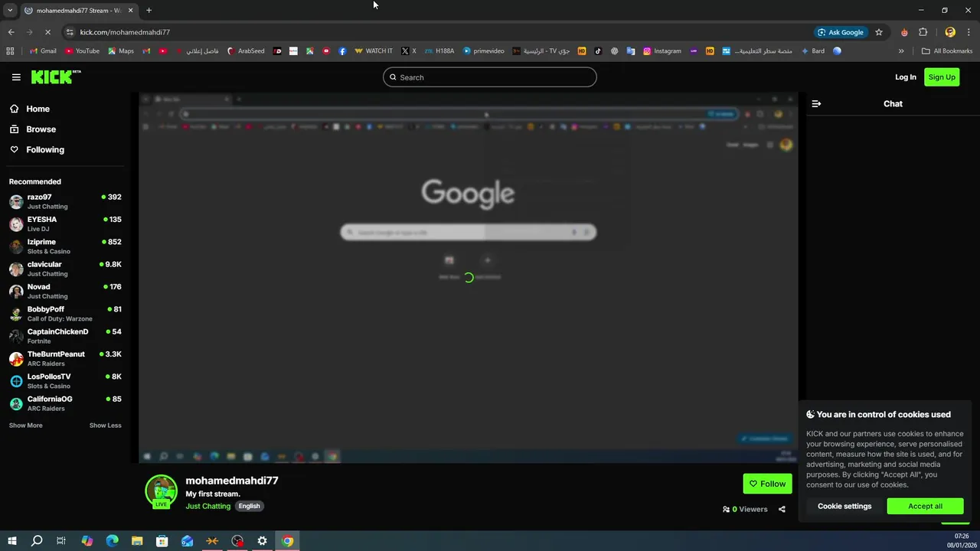Open Chrome profile avatar
Viewport: 980px width, 551px height.
(x=950, y=32)
